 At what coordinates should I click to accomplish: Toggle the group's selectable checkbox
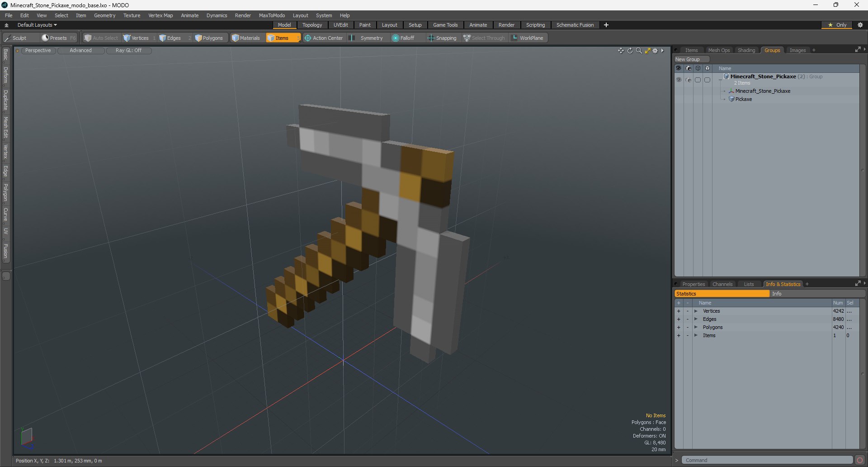coord(698,80)
